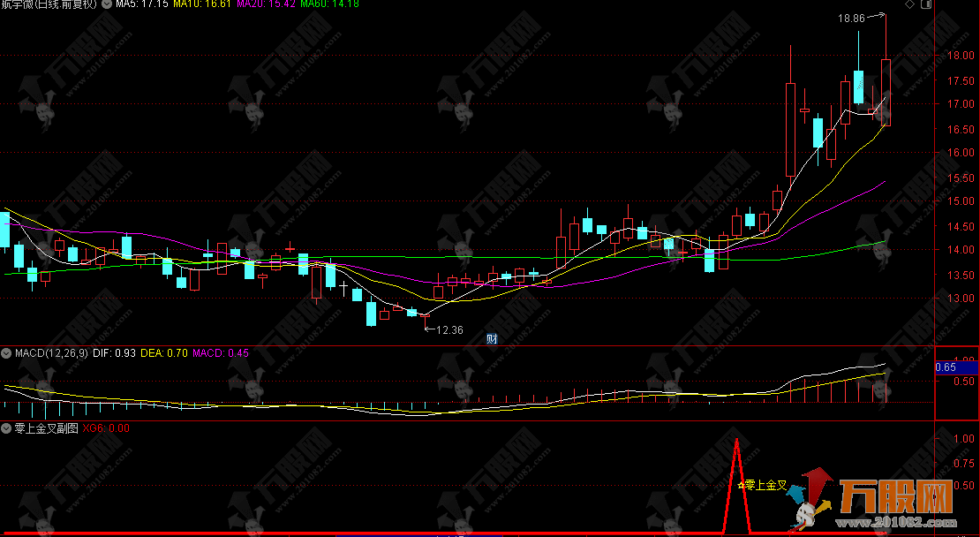Click the XG6: 0.00 value

point(106,428)
